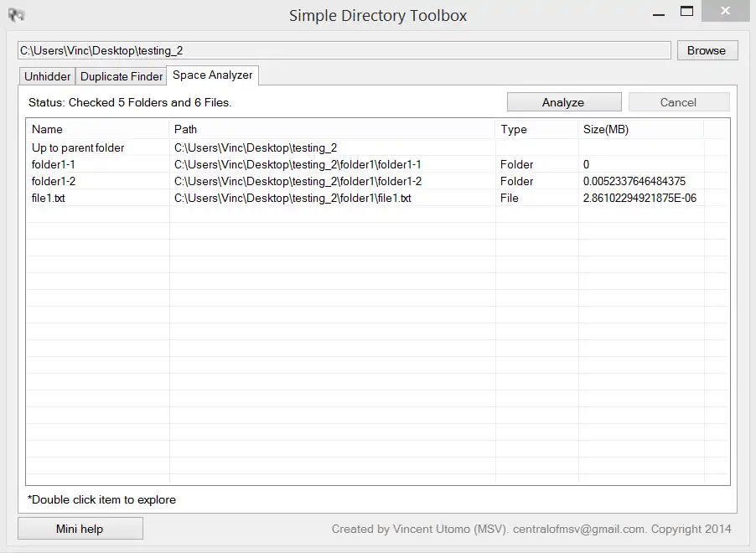This screenshot has width=756, height=553.
Task: Open the Duplicate Finder tab
Action: [x=121, y=76]
